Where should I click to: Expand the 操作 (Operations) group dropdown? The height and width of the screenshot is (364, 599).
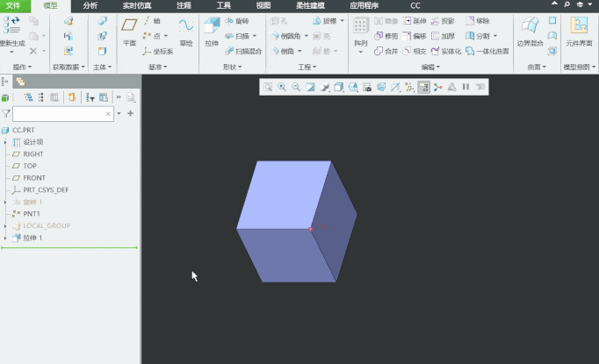(x=22, y=68)
